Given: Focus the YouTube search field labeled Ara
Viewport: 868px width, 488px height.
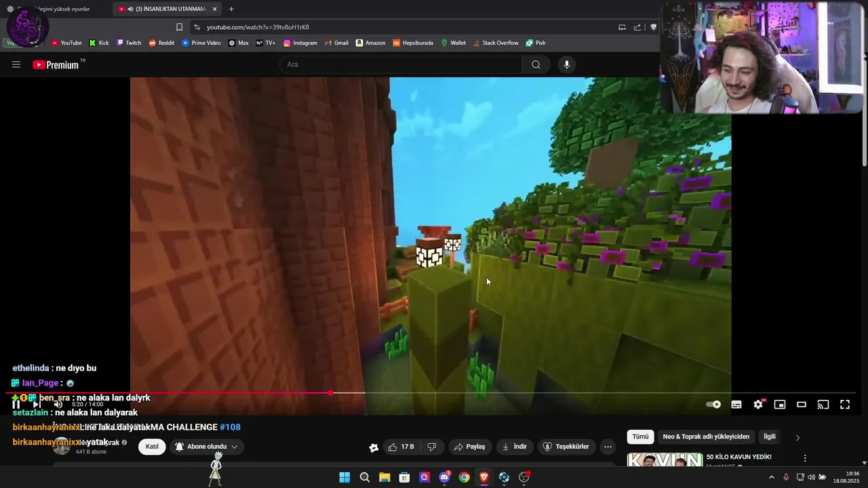Looking at the screenshot, I should point(401,64).
